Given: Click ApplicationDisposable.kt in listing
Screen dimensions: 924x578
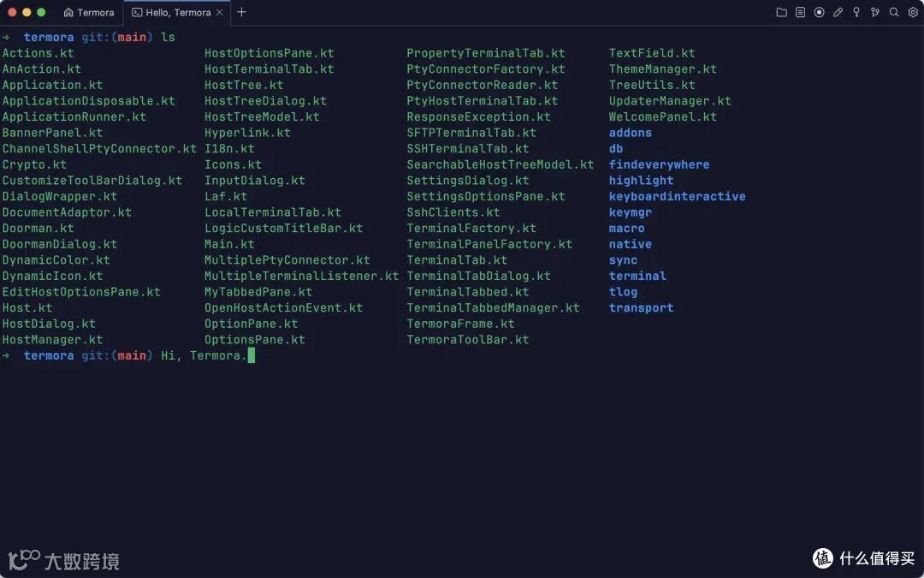Looking at the screenshot, I should point(89,101).
